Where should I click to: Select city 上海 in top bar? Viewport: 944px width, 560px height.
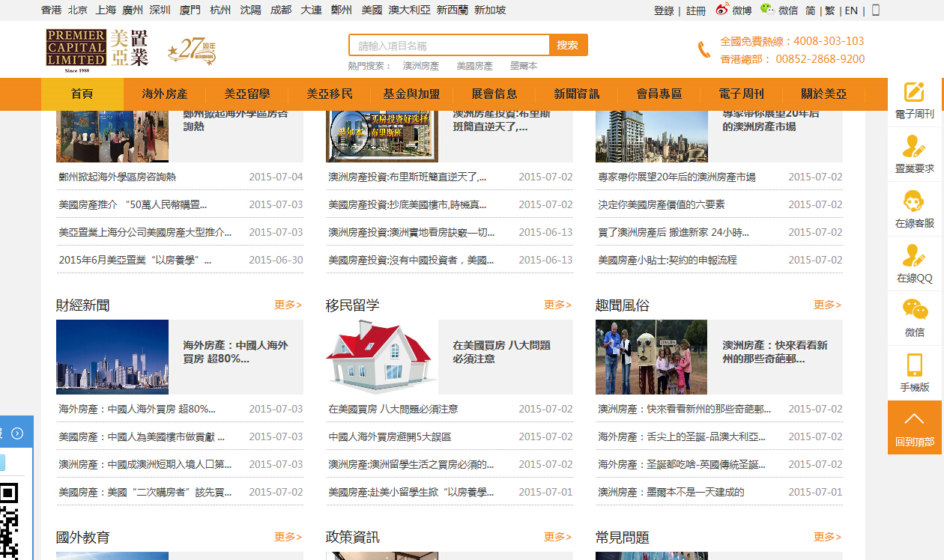106,10
